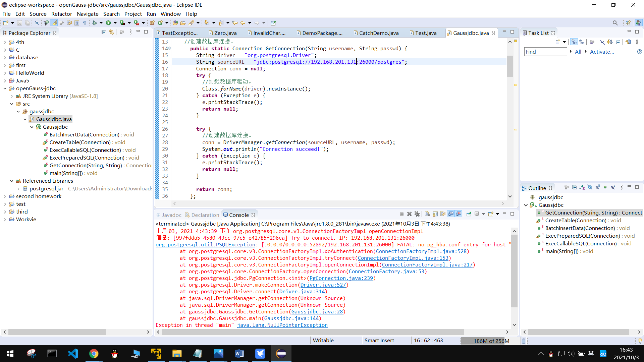Switch to the CatchDemo.java tab
This screenshot has height=362, width=644.
379,33
